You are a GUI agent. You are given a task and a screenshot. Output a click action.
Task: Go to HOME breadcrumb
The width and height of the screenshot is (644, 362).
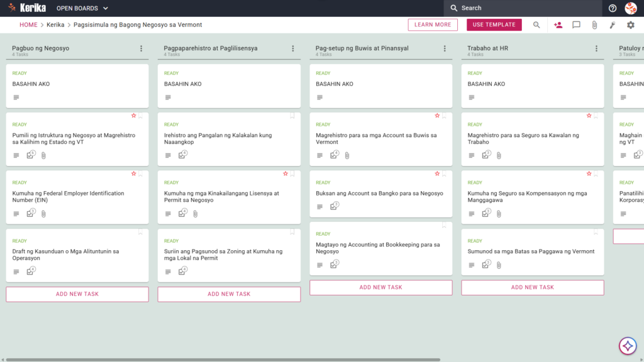[x=28, y=25]
